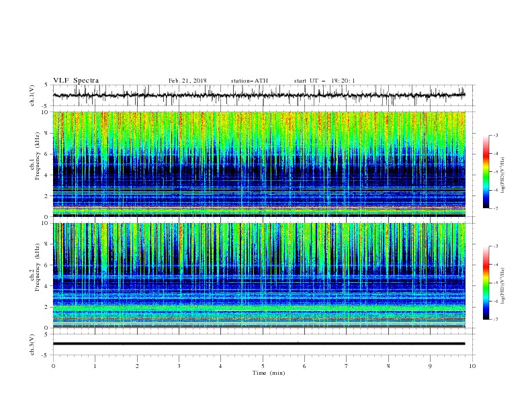Screen dimensions: 532x411
Task: Click the ch.2 spectrogram color scale bar
Action: pyautogui.click(x=486, y=283)
